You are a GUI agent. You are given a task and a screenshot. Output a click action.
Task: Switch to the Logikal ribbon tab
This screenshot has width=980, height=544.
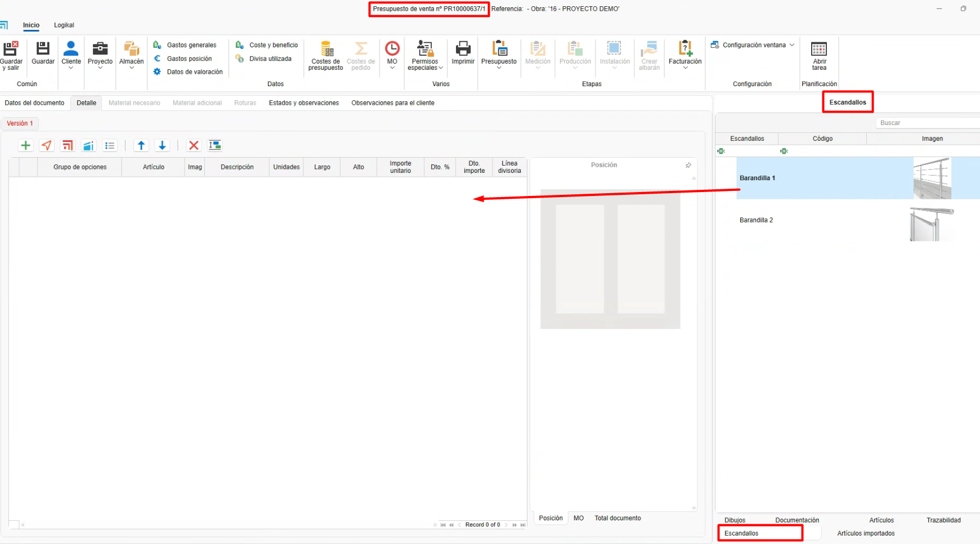coord(64,25)
